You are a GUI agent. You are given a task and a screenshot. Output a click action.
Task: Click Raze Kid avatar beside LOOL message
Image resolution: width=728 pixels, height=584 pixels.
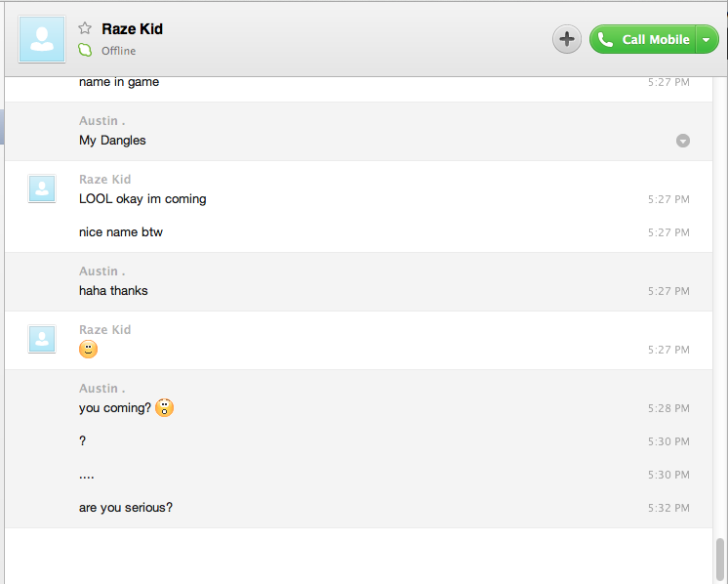tap(42, 189)
